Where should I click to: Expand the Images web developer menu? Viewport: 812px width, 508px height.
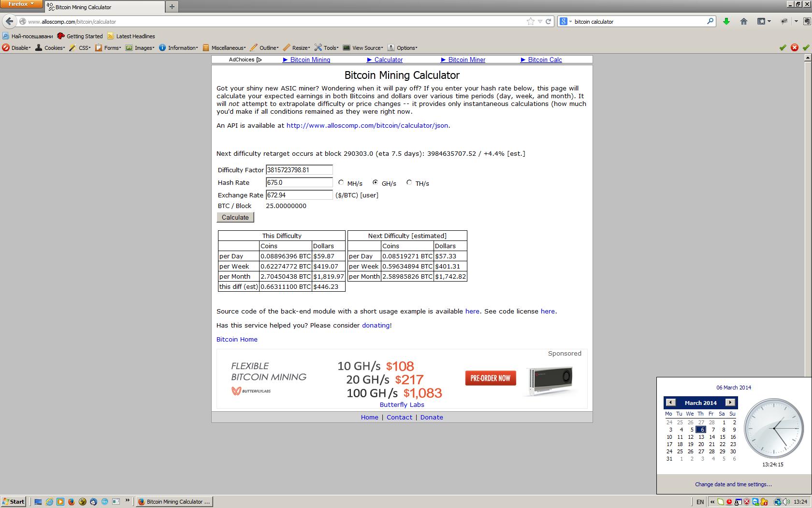coord(140,47)
